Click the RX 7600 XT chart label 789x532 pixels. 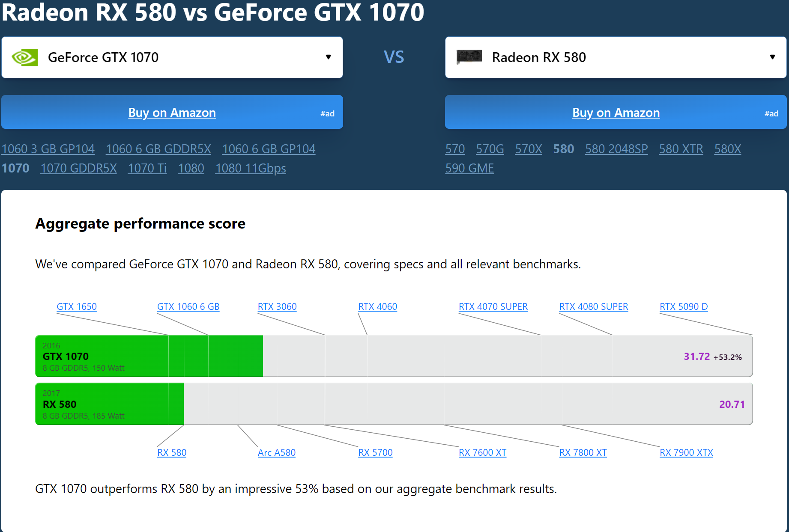coord(482,453)
